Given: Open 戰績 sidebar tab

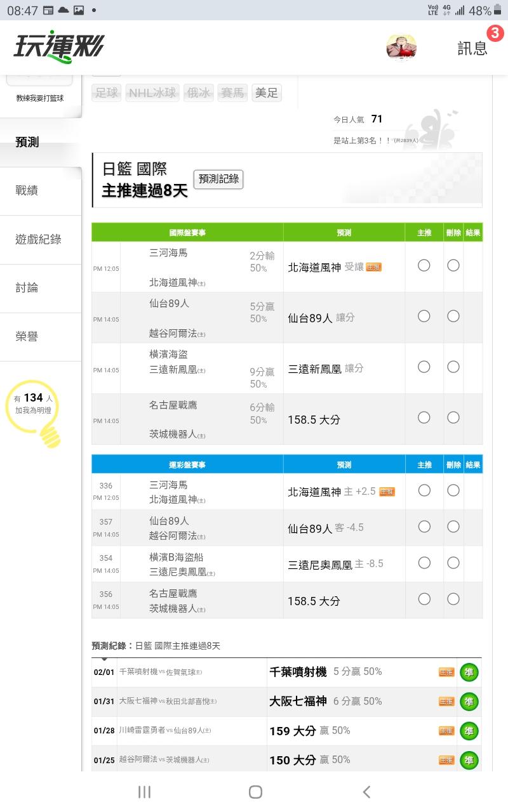Looking at the screenshot, I should 27,190.
